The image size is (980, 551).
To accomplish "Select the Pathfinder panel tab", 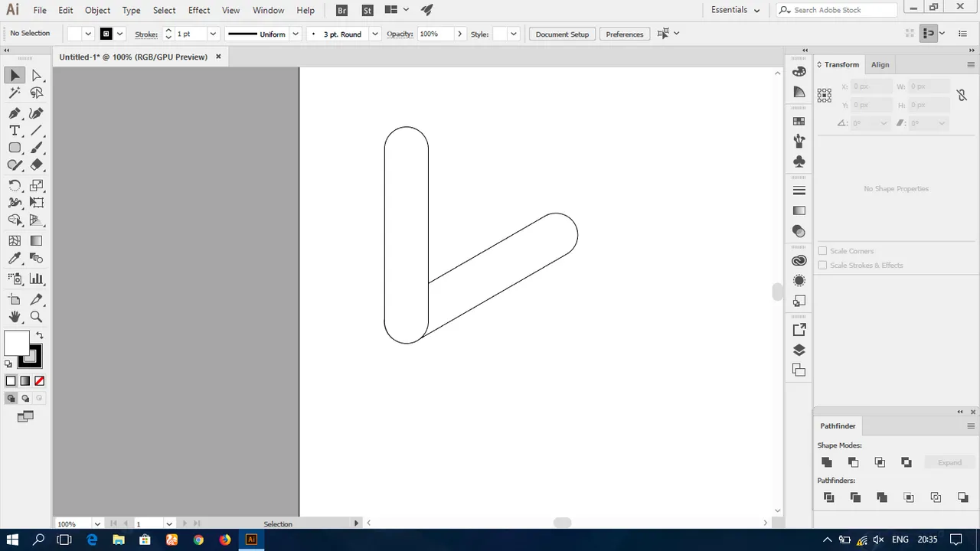I will (838, 426).
